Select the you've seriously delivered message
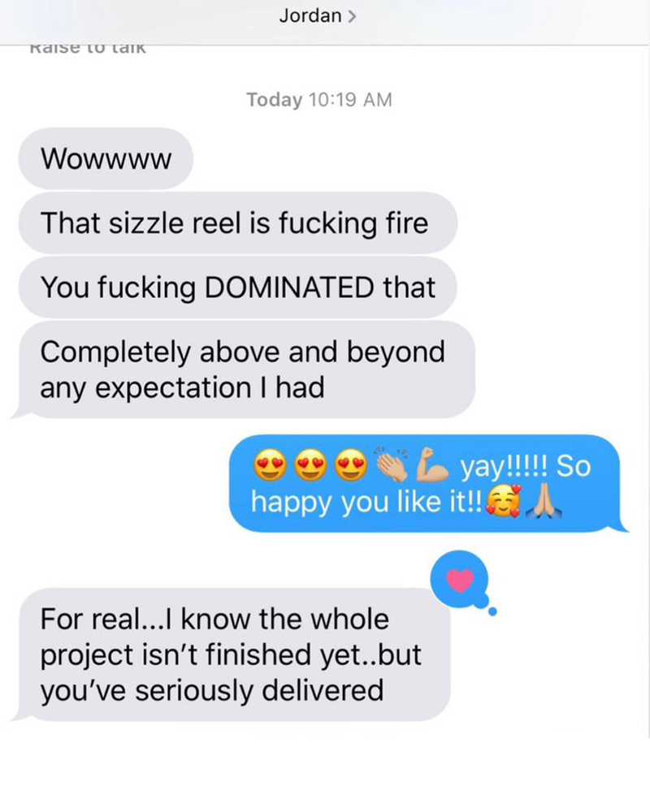The image size is (650, 812). 232,654
